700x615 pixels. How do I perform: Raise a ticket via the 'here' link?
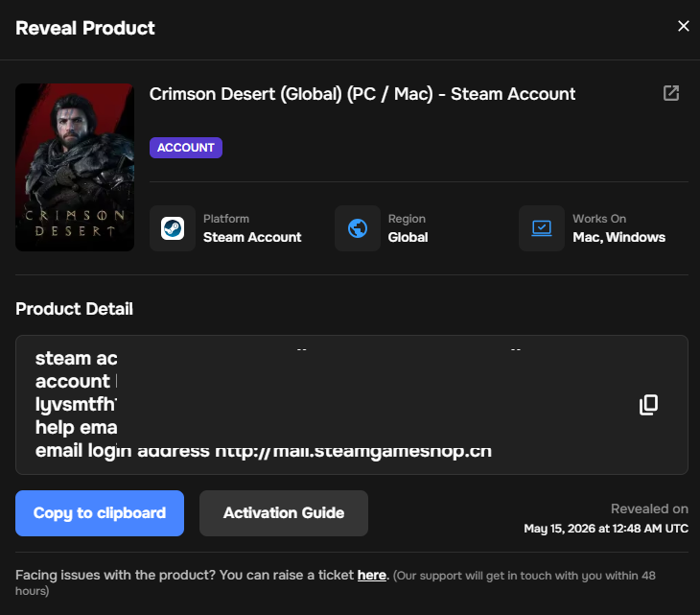pos(371,575)
